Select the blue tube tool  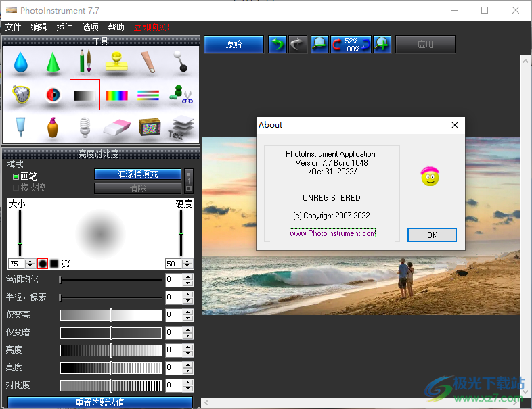tap(20, 127)
